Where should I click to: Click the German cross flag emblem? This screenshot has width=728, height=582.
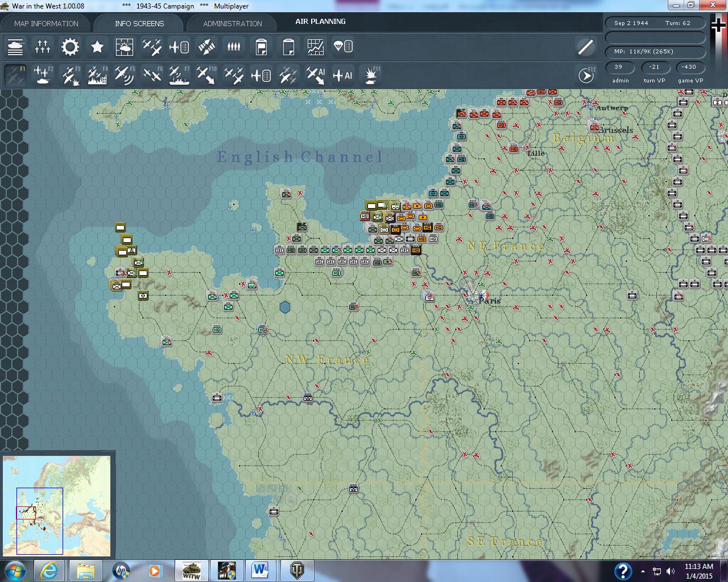pos(719,26)
